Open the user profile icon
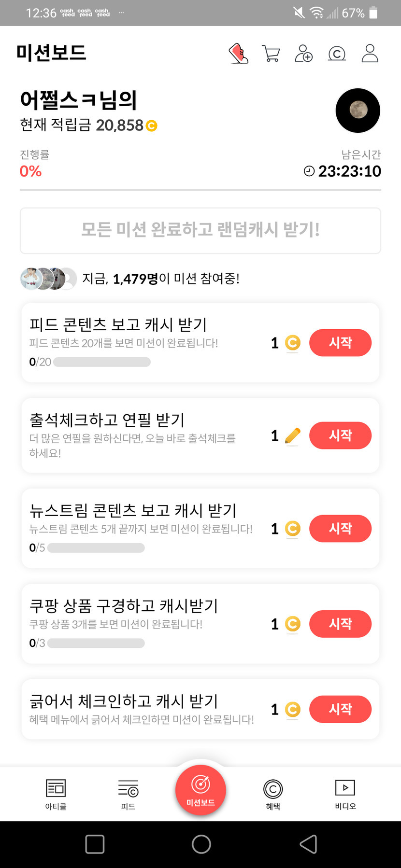 point(370,54)
